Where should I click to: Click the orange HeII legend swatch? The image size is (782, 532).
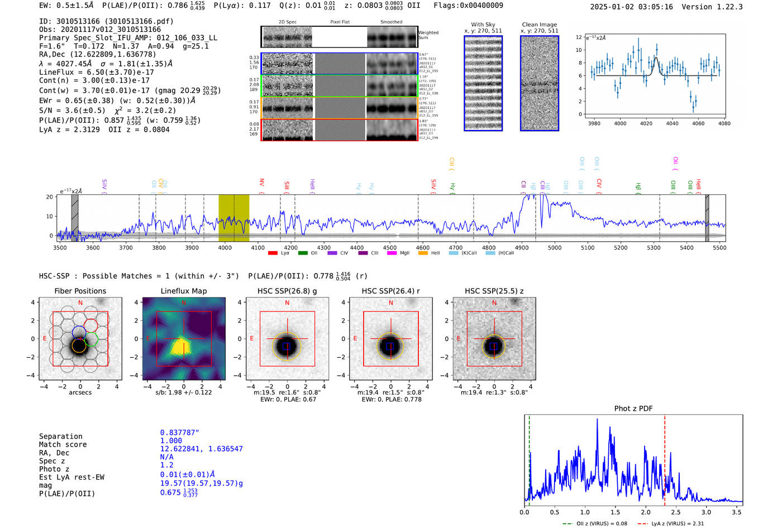[x=423, y=253]
